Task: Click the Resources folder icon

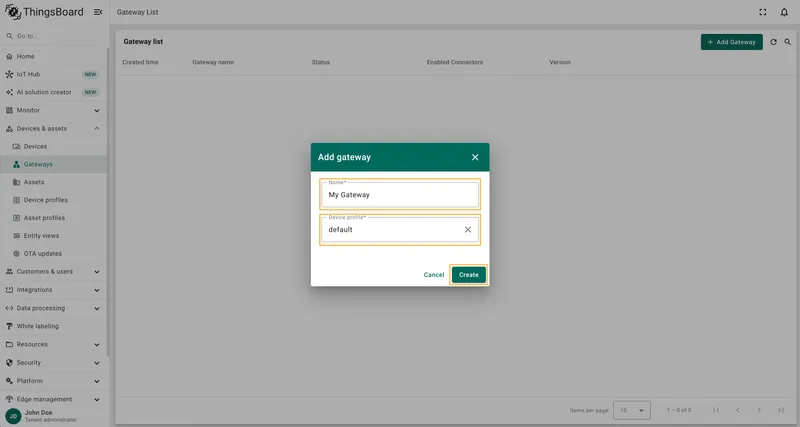Action: point(9,344)
